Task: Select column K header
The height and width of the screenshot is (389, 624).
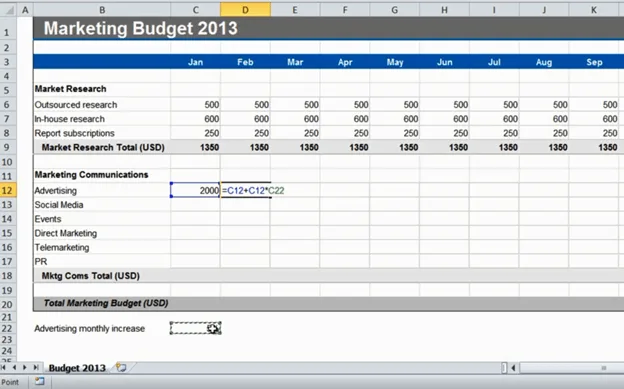Action: [x=593, y=10]
